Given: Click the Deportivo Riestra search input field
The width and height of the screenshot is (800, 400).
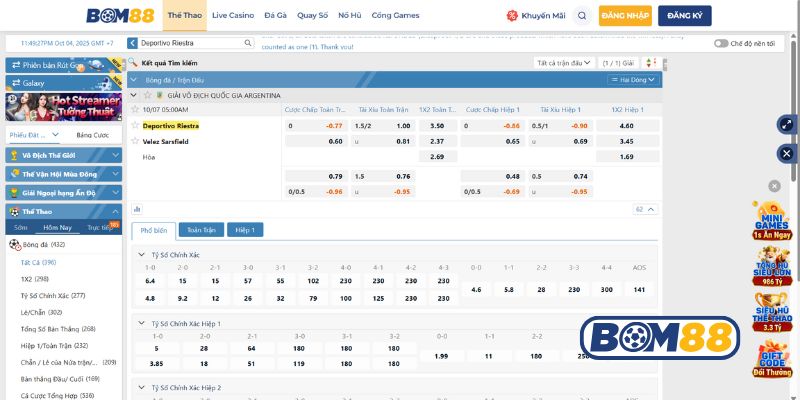Looking at the screenshot, I should [188, 43].
